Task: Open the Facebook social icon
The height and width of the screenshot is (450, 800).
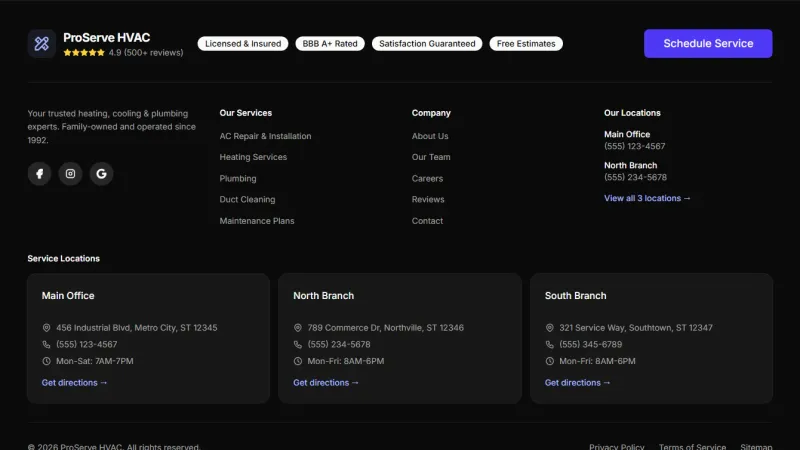Action: [x=39, y=174]
